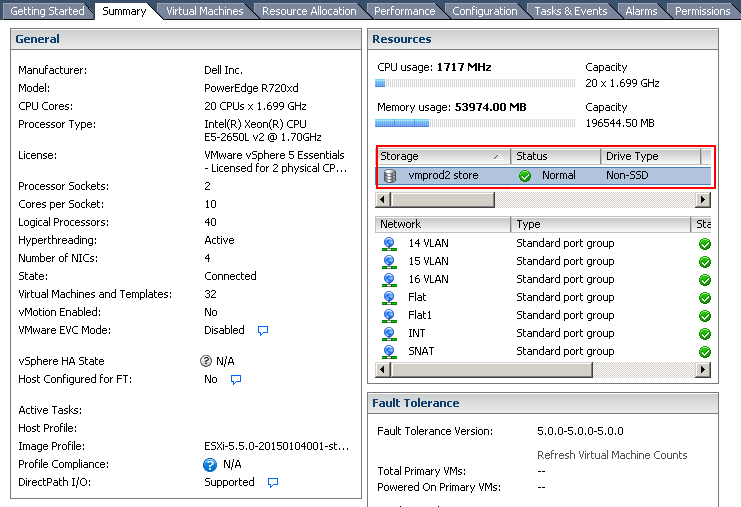Click storage list scroll left arrow
Image resolution: width=741 pixels, height=507 pixels.
pos(383,200)
